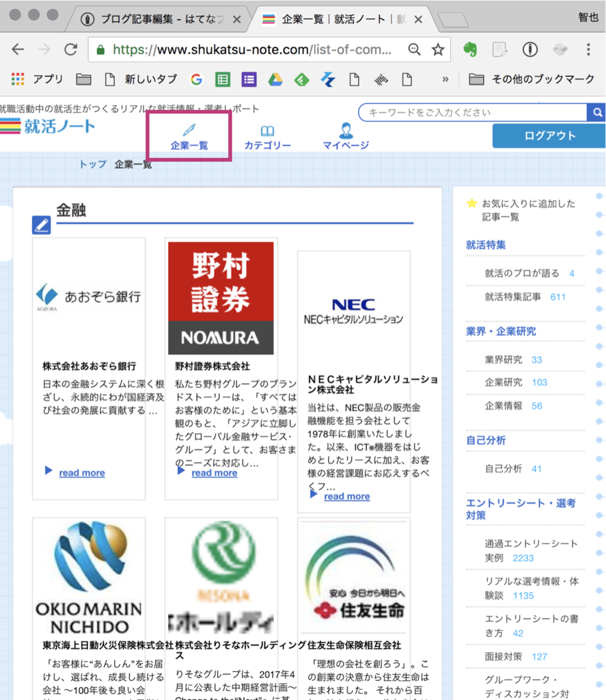
Task: Open エントリーシートの書き方 42 category
Action: coord(532,625)
